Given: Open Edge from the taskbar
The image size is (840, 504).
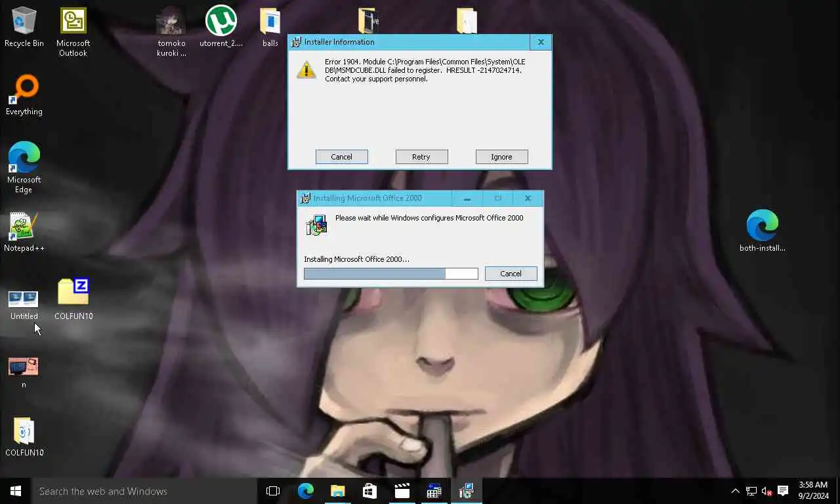Looking at the screenshot, I should [305, 491].
